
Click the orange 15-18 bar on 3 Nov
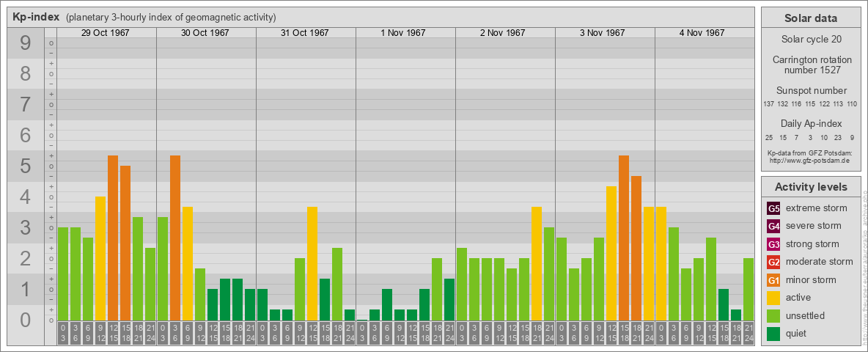624,238
